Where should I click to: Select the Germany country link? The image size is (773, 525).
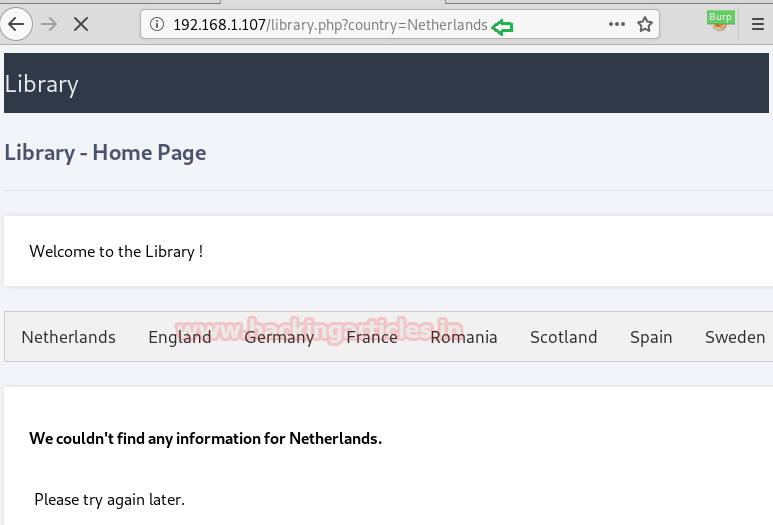click(x=279, y=337)
